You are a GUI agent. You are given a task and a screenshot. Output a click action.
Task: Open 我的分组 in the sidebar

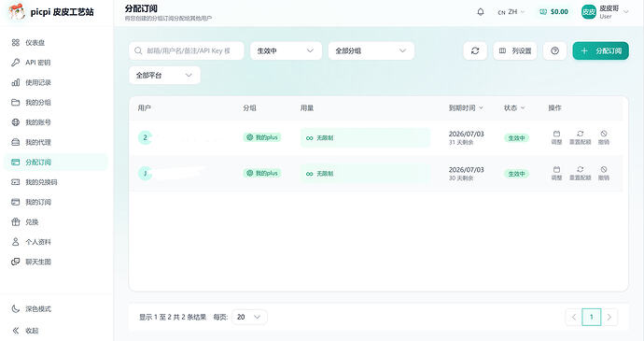click(56, 103)
